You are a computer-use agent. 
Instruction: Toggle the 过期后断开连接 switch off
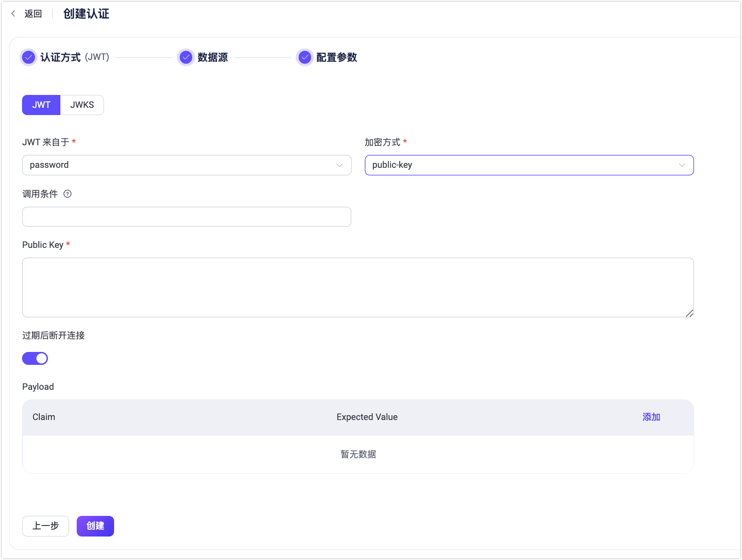[x=35, y=358]
